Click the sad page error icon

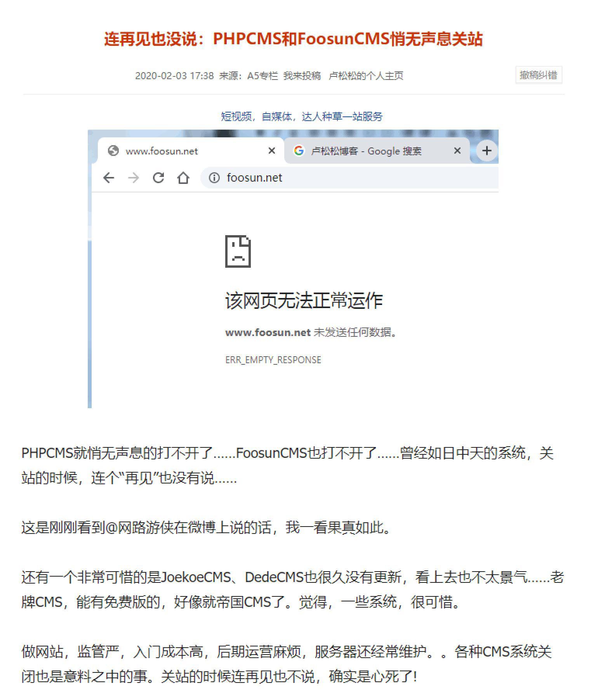pyautogui.click(x=238, y=251)
